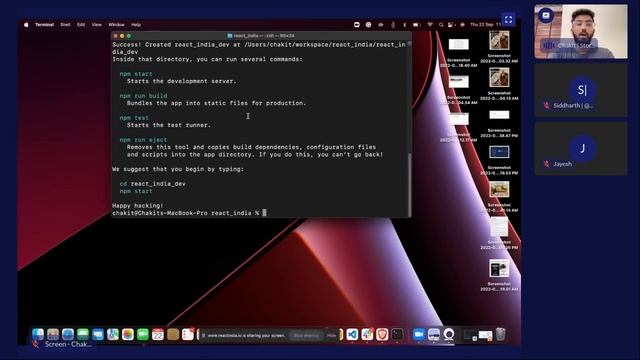Open Reminders from the Dock

coord(188,334)
